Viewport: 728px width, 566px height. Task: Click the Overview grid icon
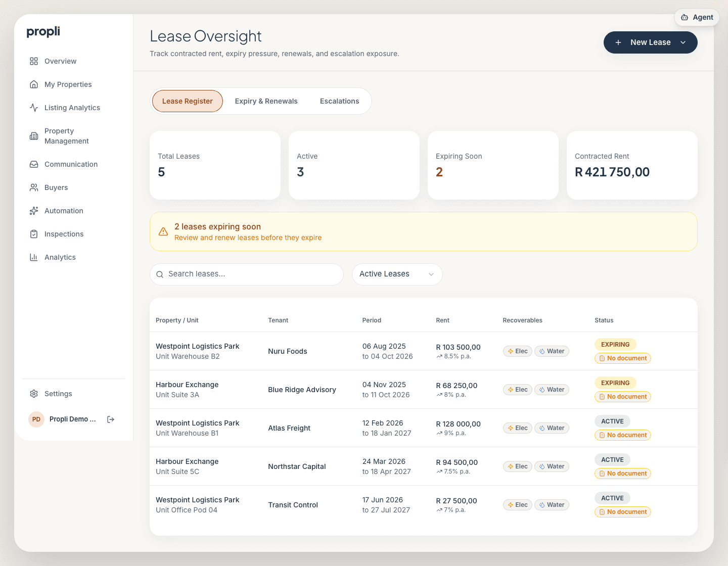[34, 61]
